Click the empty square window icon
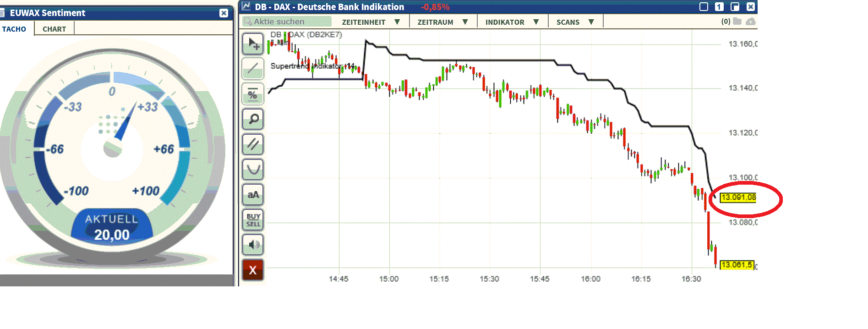Viewport: 868px width, 329px height. [704, 6]
